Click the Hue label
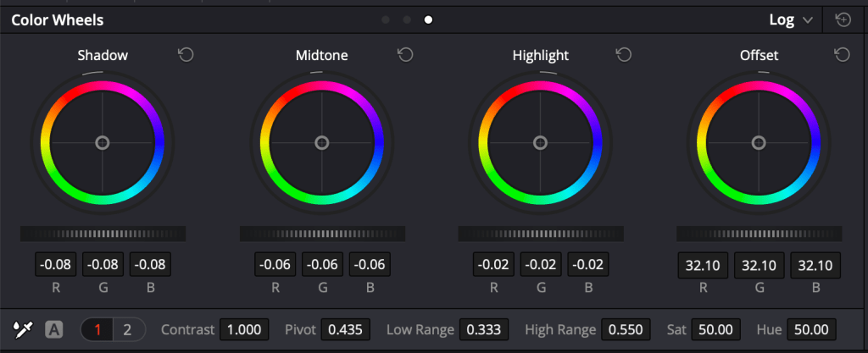868x353 pixels. coord(769,330)
